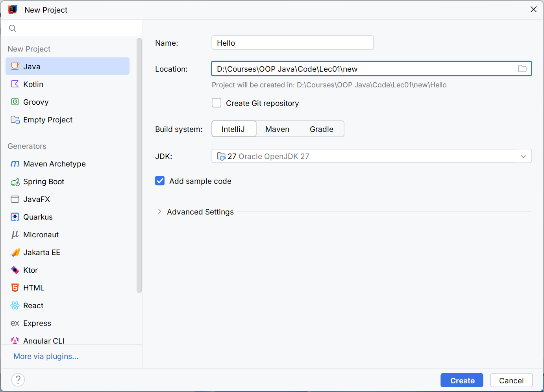The height and width of the screenshot is (392, 544).
Task: Select Micronaut generator label
Action: pyautogui.click(x=41, y=235)
